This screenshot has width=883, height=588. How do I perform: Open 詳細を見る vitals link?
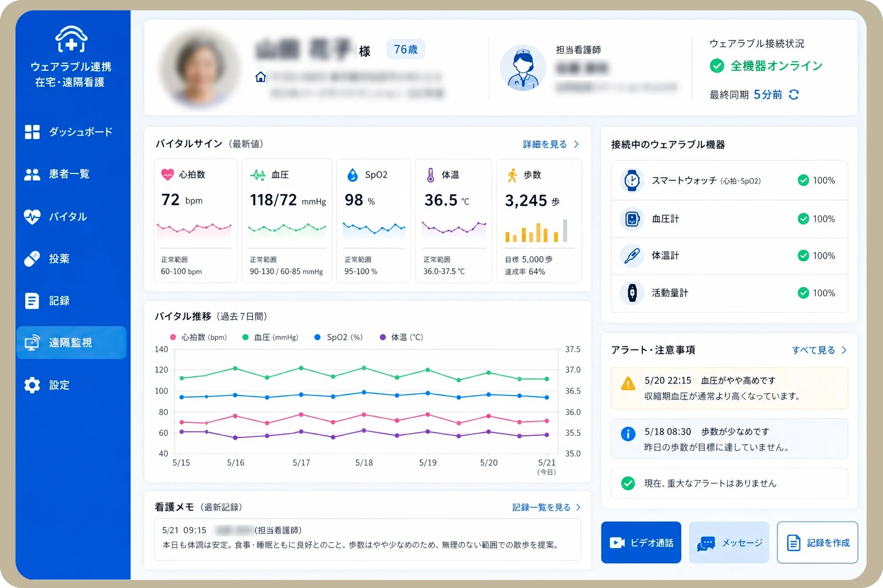[x=545, y=144]
